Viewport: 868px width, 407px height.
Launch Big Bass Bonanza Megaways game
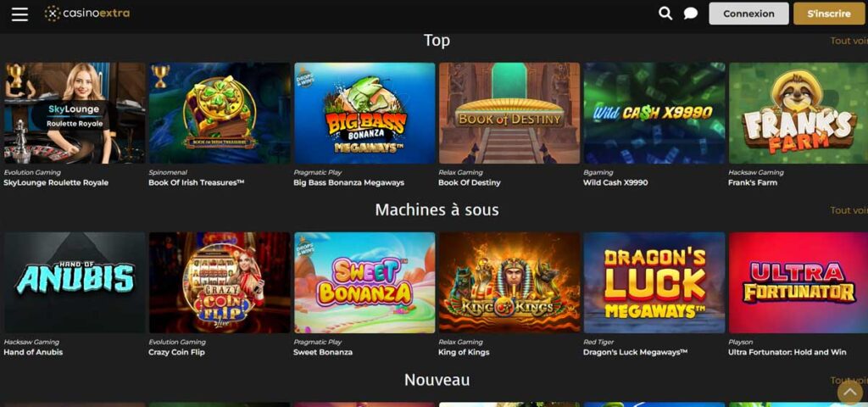364,113
